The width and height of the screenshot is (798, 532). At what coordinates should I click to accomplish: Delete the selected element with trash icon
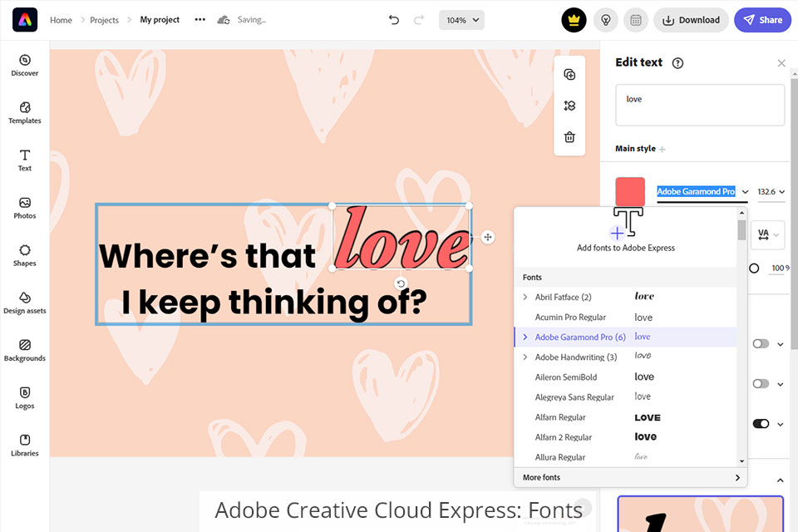569,137
